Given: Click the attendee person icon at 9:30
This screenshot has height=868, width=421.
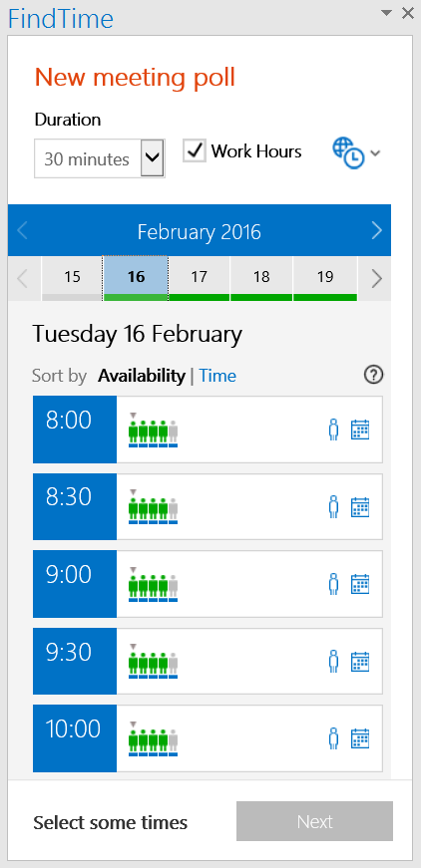Looking at the screenshot, I should click(x=333, y=662).
